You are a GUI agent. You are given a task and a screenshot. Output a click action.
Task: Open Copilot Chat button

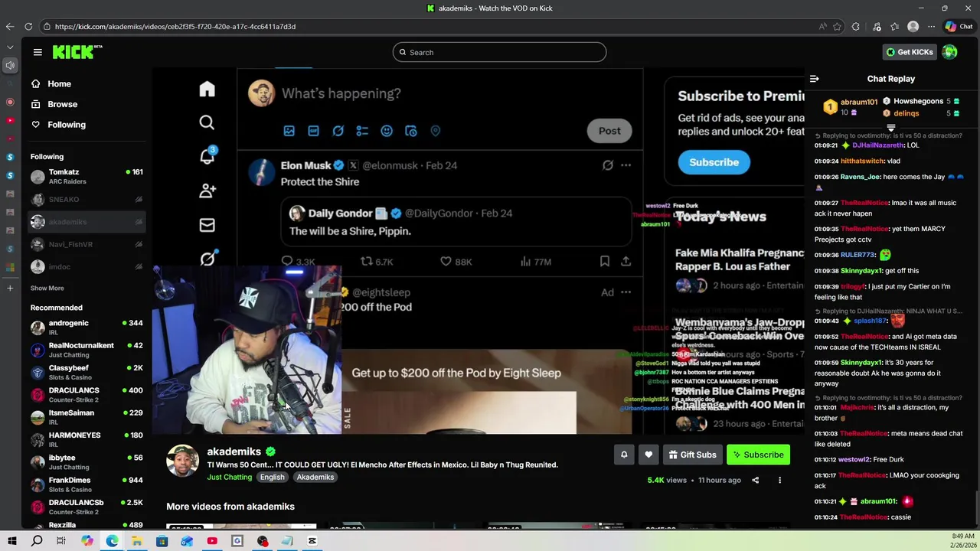point(959,26)
